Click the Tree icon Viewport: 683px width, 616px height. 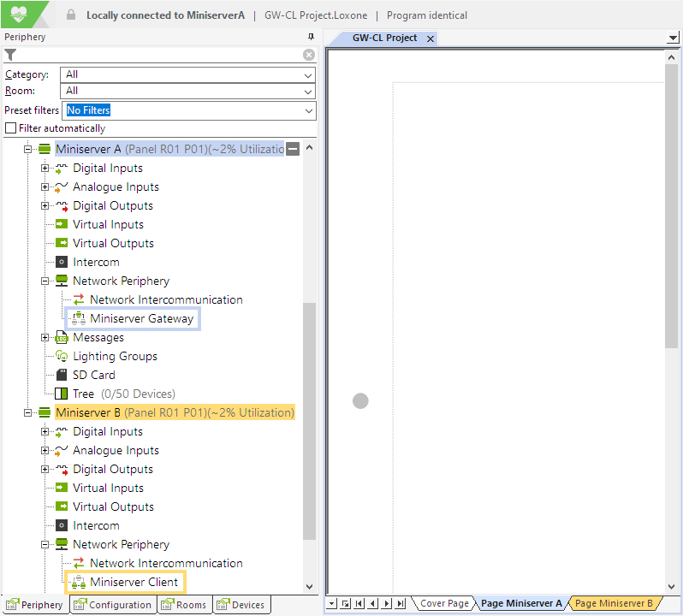[x=62, y=394]
